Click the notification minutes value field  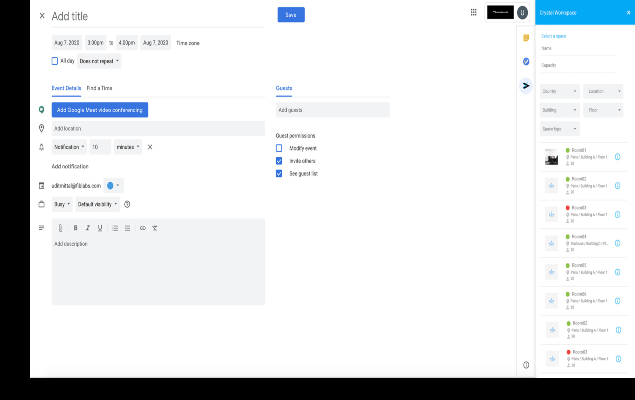click(100, 147)
